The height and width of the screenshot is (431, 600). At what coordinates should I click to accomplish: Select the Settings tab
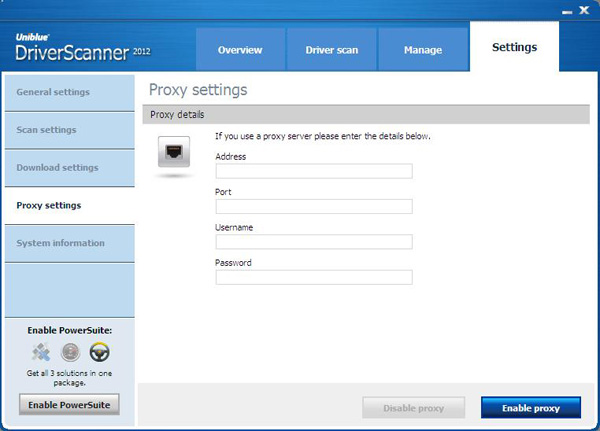514,47
